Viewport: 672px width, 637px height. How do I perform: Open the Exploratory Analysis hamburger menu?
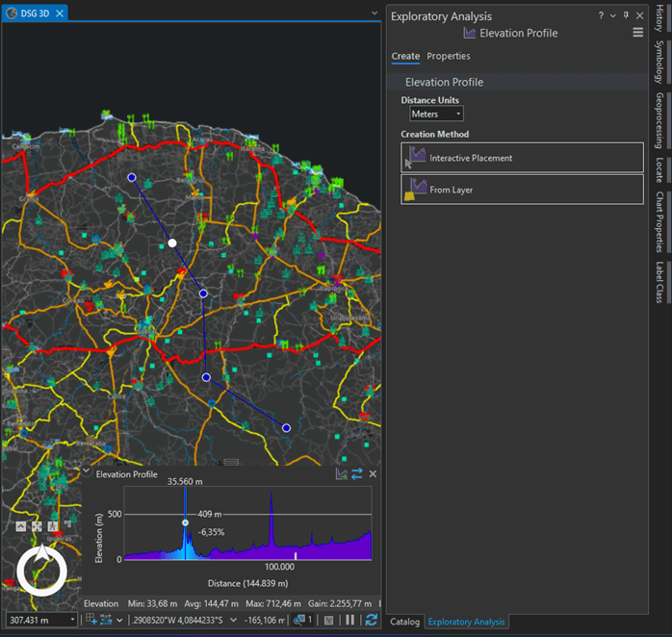point(637,32)
